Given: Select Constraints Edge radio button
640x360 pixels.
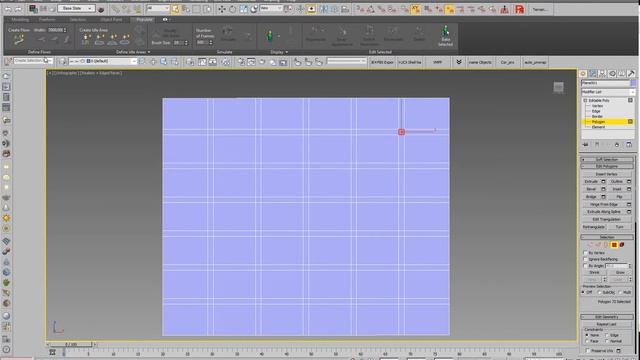Looking at the screenshot, I should pos(607,335).
